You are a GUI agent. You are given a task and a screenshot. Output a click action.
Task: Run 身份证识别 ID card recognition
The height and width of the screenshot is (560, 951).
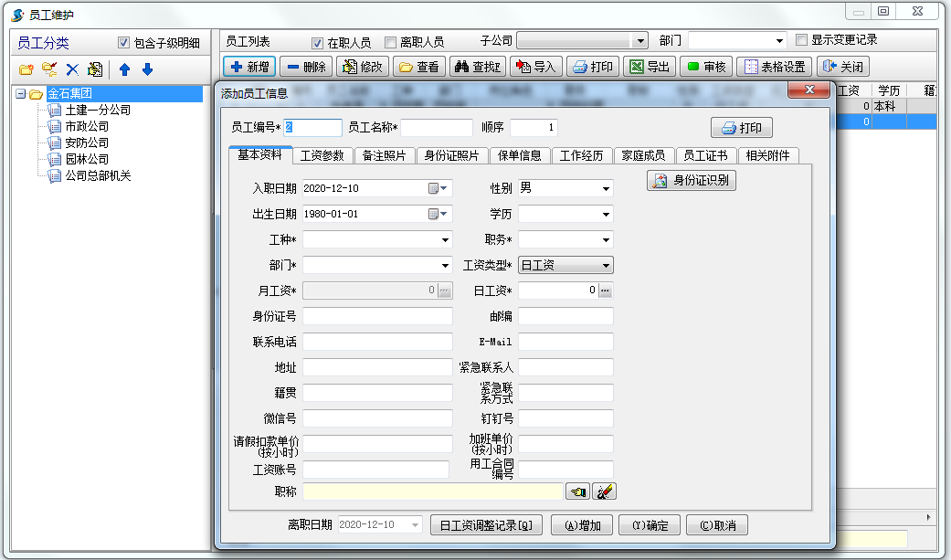tap(692, 180)
